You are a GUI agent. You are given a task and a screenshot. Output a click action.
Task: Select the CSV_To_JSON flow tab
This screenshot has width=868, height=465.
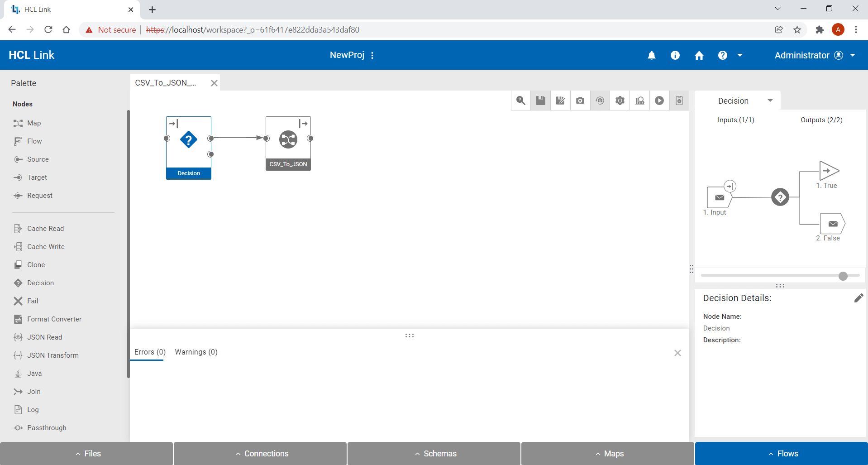point(165,82)
